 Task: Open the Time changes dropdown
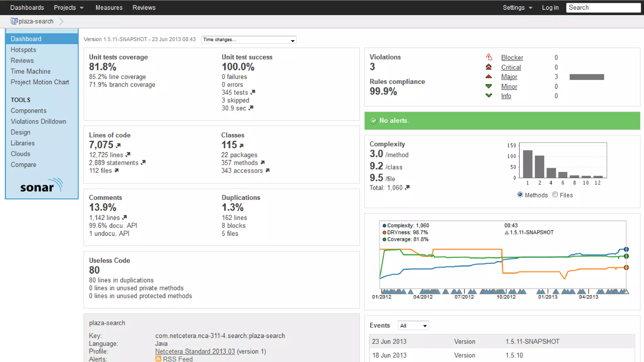(248, 40)
